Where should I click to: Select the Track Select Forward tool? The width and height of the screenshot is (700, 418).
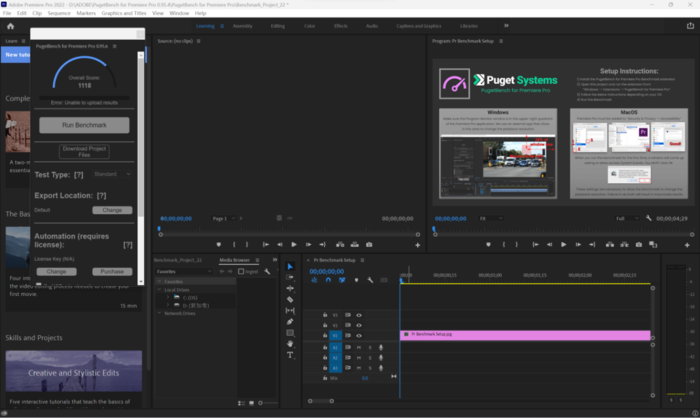click(x=290, y=277)
